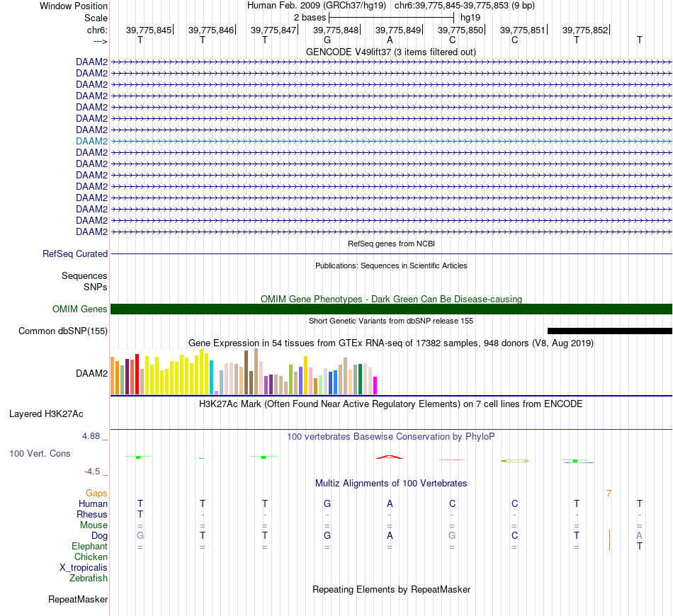Click the Elephant alignment row label
Screen dimensions: 673x616
[89, 547]
